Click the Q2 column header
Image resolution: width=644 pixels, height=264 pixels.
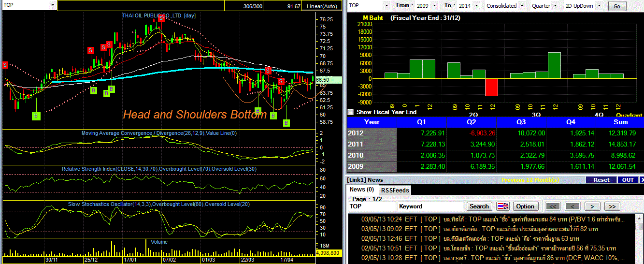pos(472,122)
